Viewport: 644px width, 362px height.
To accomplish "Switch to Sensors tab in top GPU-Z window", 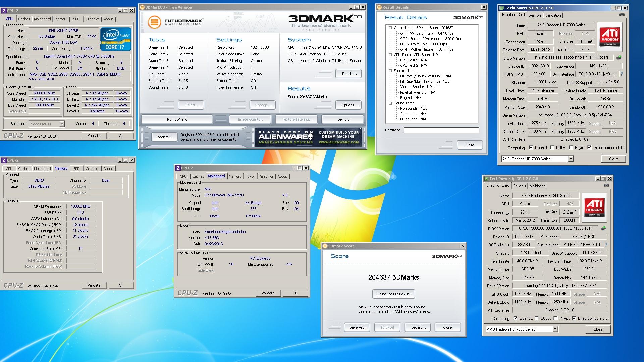I will 535,15.
